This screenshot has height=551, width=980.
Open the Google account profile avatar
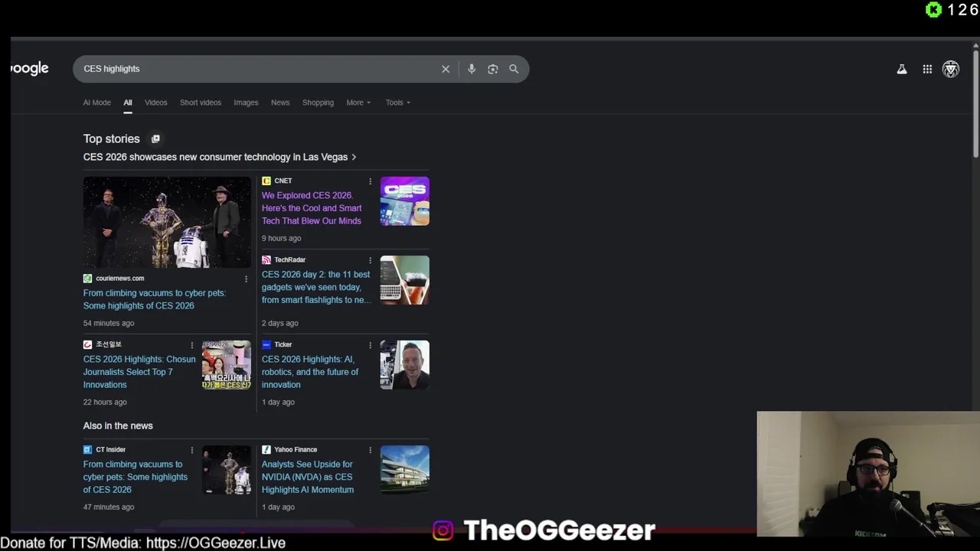[951, 69]
